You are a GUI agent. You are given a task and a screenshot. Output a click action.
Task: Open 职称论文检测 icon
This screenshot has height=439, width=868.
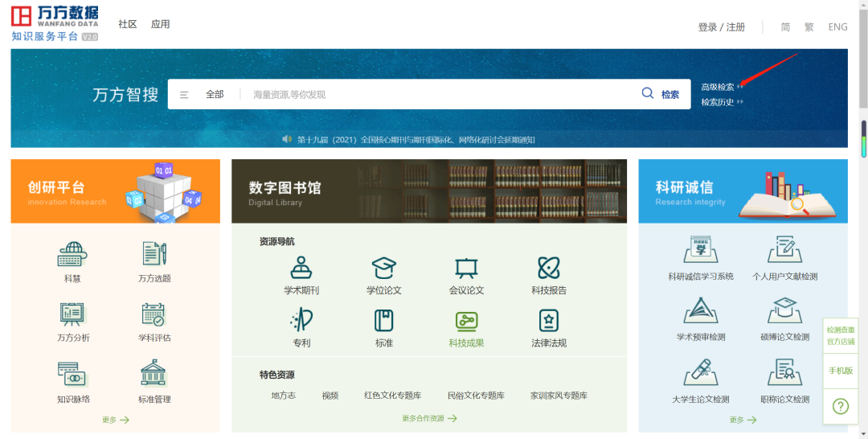click(785, 372)
